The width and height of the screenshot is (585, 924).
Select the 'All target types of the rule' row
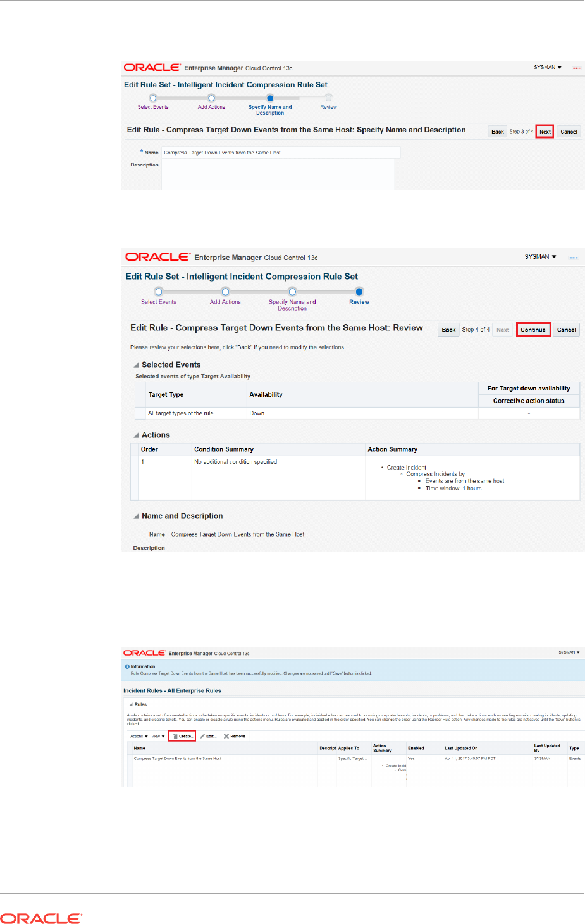point(357,413)
